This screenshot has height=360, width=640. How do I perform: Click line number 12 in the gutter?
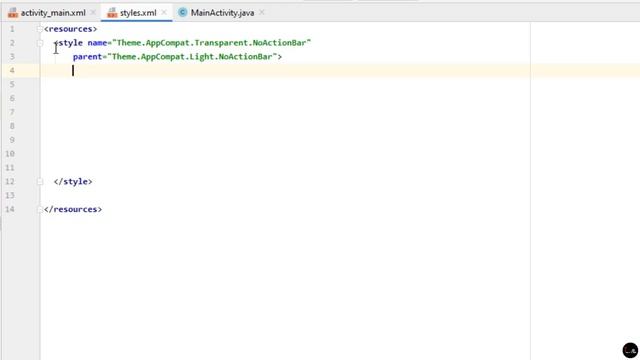pyautogui.click(x=10, y=182)
